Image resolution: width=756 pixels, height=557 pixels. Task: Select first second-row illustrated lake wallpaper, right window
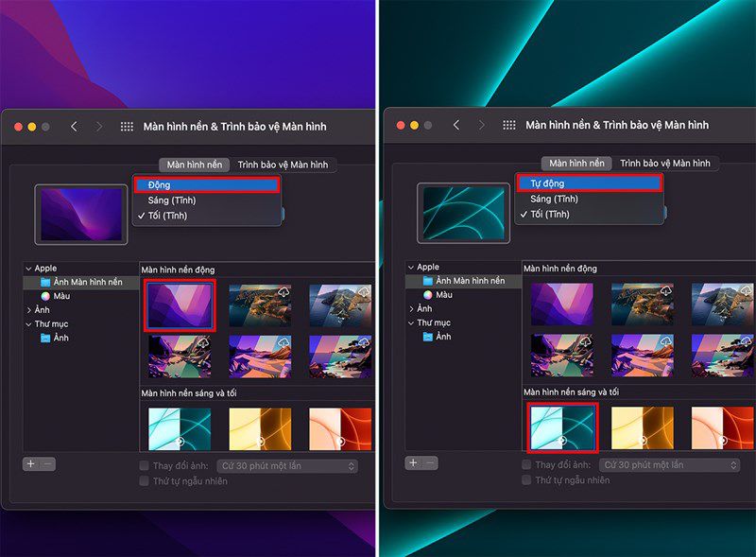pyautogui.click(x=562, y=356)
